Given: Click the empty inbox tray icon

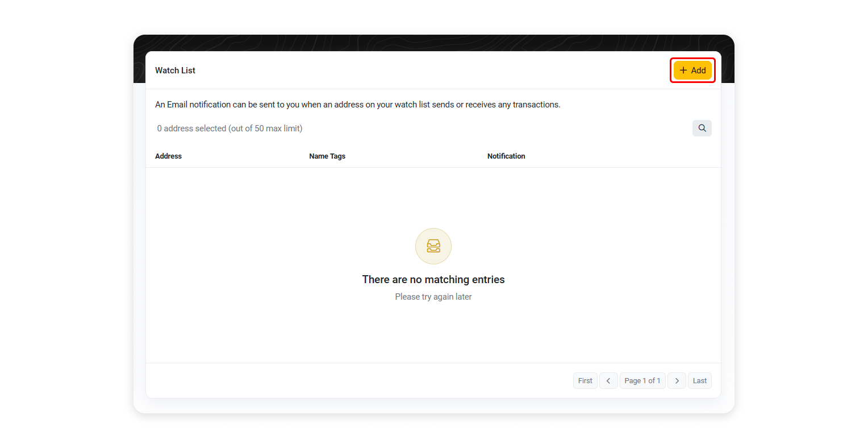Looking at the screenshot, I should [433, 246].
